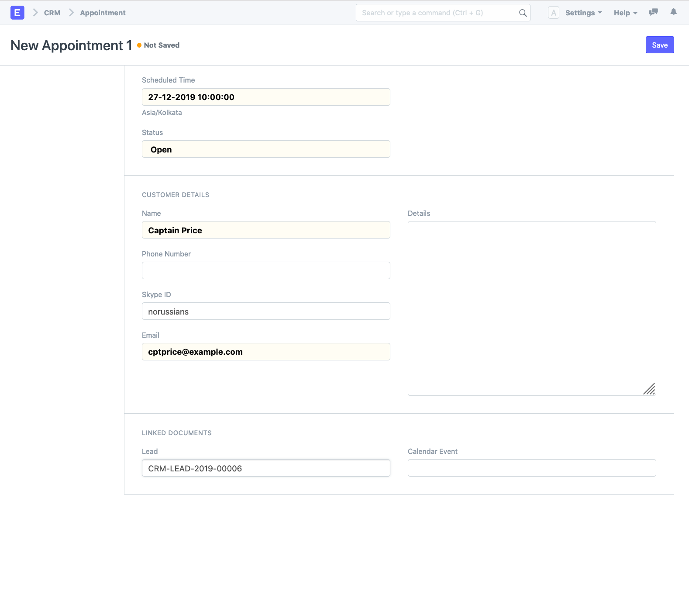This screenshot has height=616, width=689.
Task: Navigate to Appointment breadcrumb
Action: pyautogui.click(x=103, y=13)
